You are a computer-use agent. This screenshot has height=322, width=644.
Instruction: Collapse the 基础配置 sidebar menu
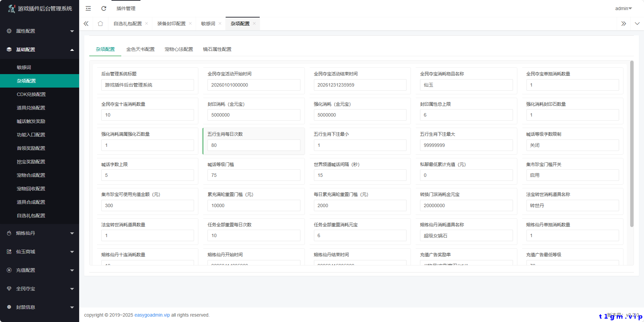coord(39,50)
